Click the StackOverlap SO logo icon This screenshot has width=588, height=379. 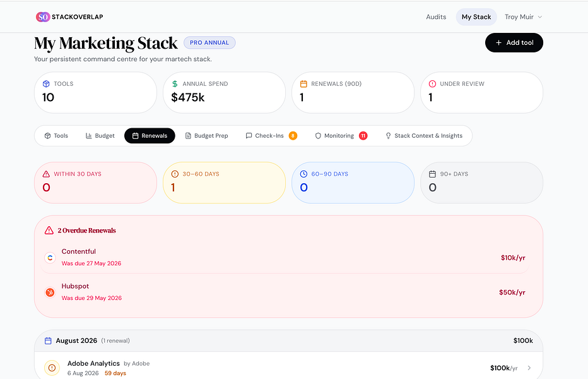pos(43,17)
